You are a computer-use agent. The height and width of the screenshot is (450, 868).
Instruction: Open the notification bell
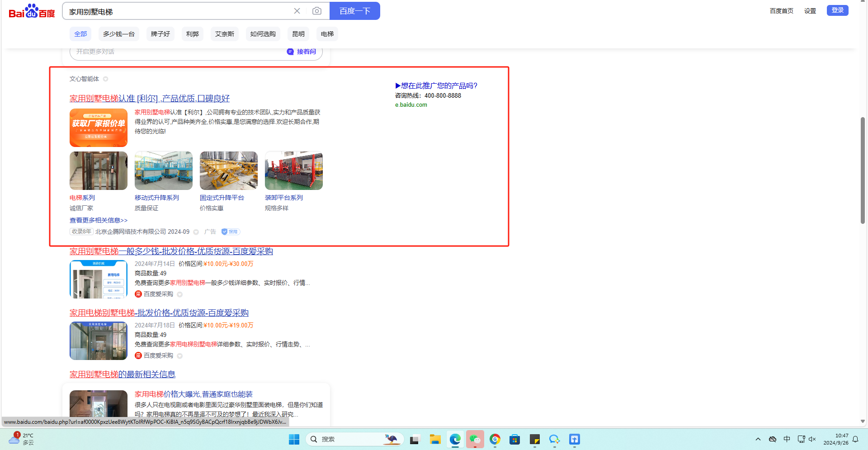pyautogui.click(x=855, y=439)
